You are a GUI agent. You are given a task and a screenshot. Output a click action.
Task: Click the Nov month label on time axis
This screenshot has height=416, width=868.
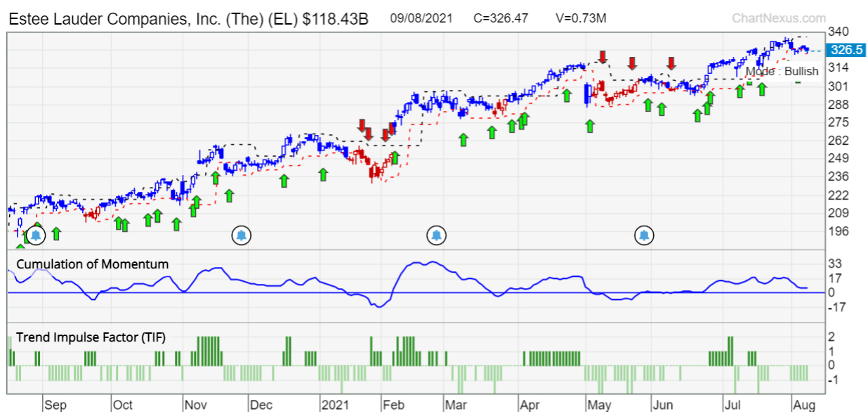195,405
